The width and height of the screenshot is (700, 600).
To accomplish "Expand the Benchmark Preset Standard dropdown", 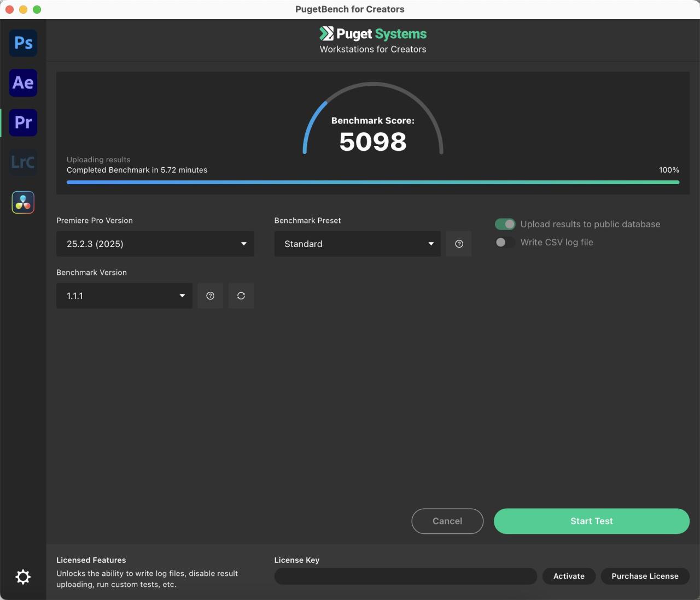I will 358,244.
